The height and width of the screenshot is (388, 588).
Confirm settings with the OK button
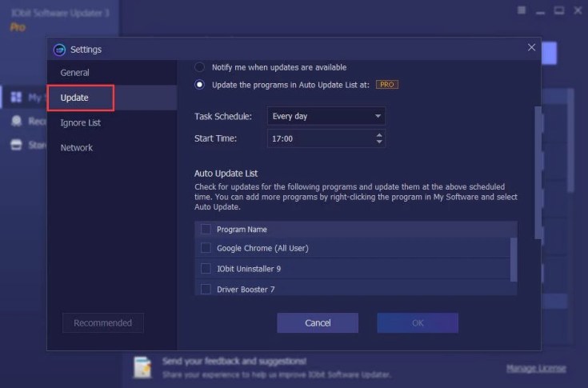(418, 322)
